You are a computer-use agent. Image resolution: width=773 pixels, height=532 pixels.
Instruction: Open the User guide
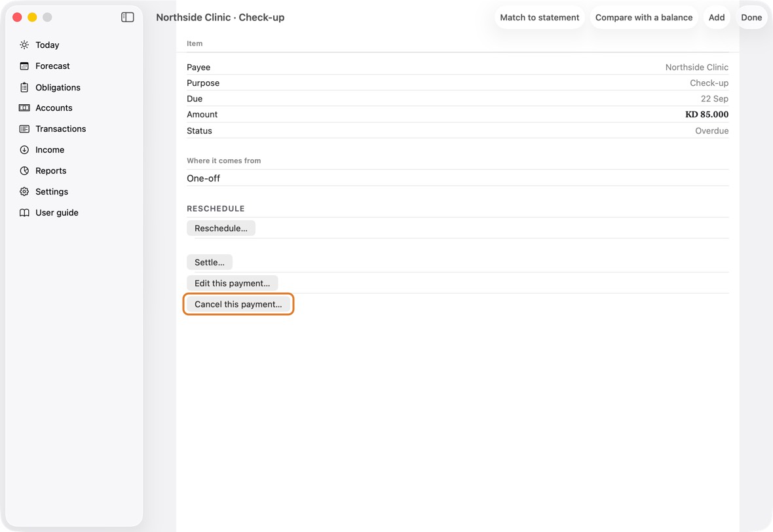point(57,212)
